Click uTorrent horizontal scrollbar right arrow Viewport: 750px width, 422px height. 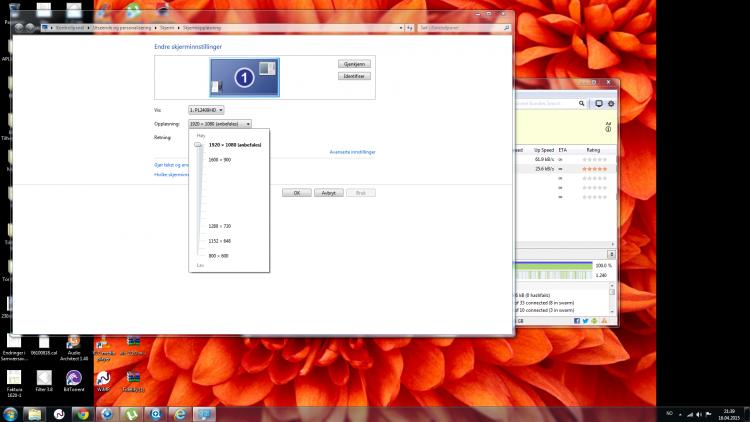613,244
